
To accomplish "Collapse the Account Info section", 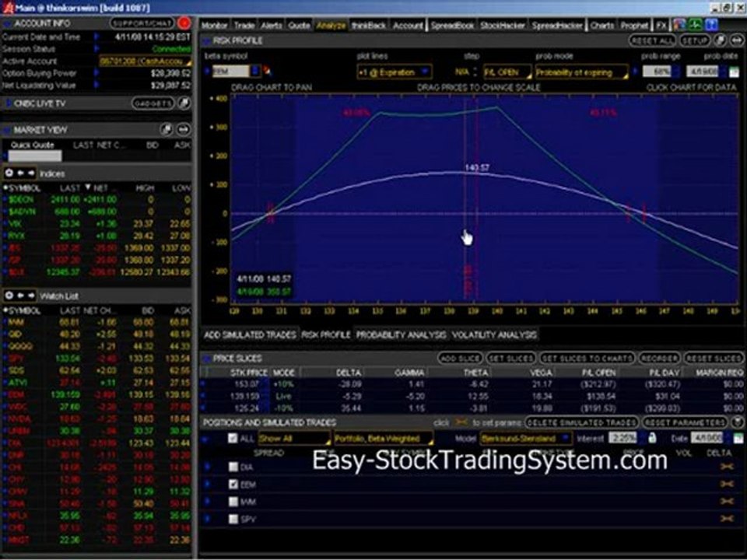I will pos(8,23).
